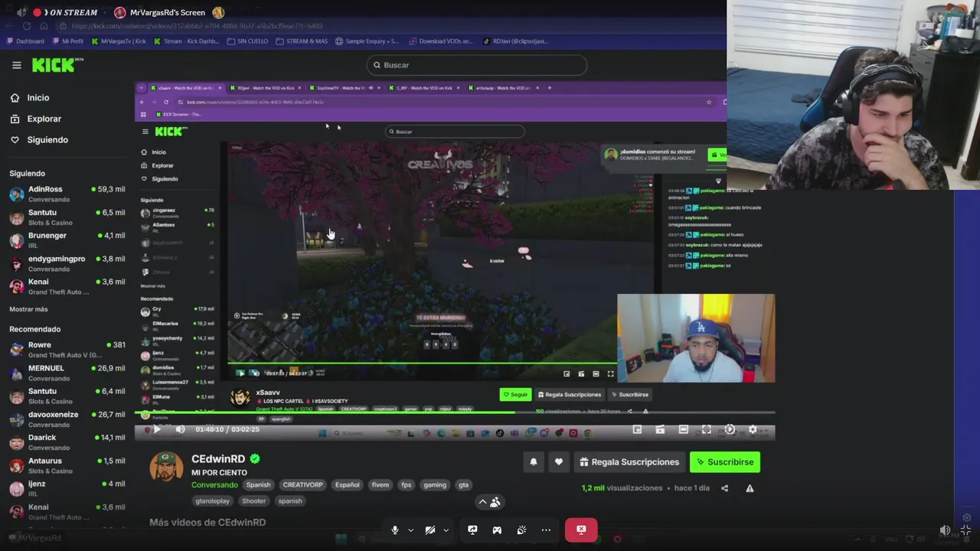Select the gaming tag
The width and height of the screenshot is (980, 551).
(435, 484)
